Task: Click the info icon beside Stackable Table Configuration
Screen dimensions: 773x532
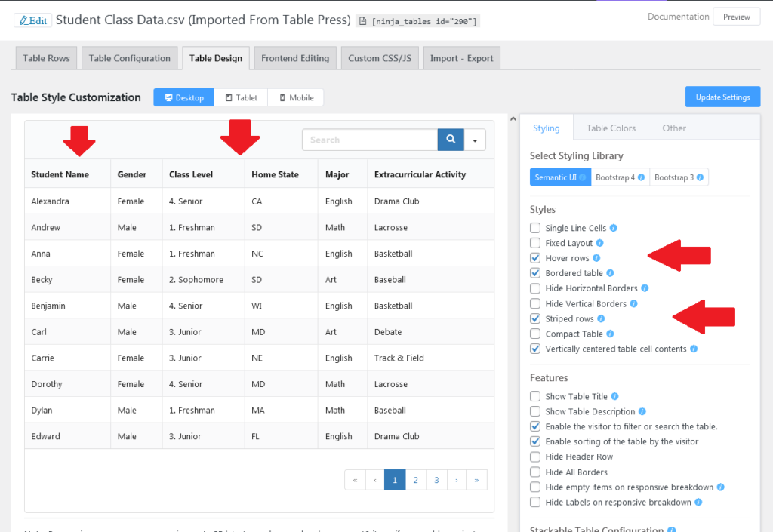Action: 670,528
